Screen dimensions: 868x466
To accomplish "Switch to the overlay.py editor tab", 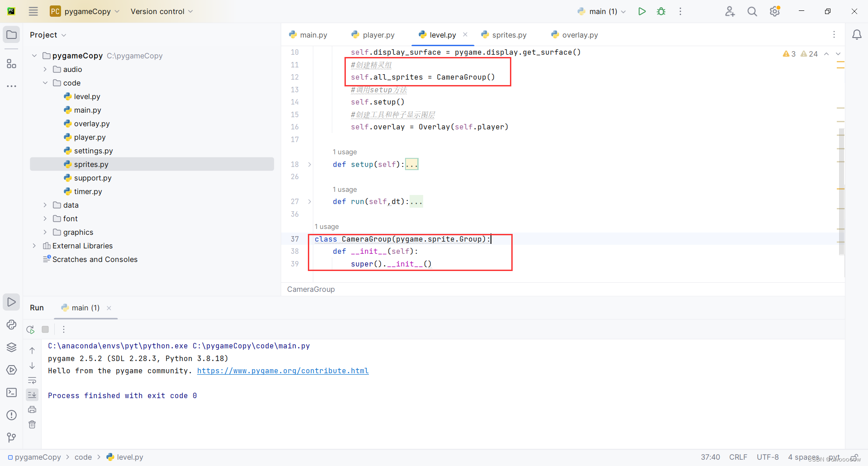I will tap(574, 35).
